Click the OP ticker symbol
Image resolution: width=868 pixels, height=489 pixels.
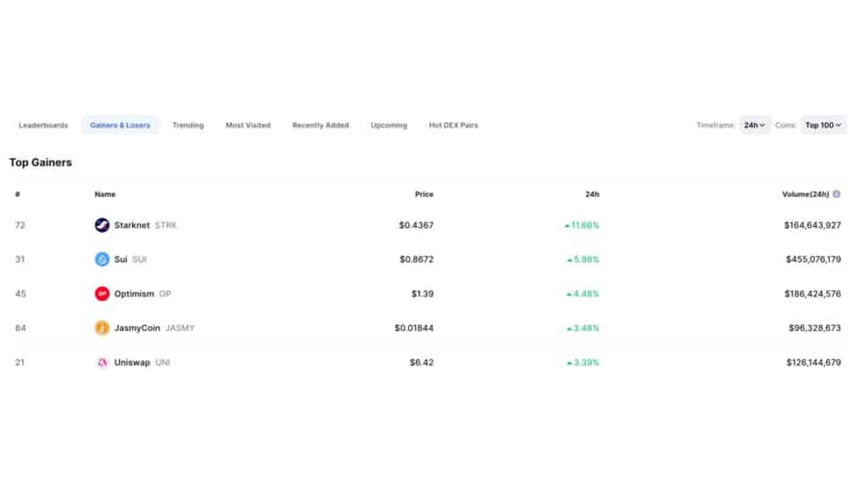(164, 294)
